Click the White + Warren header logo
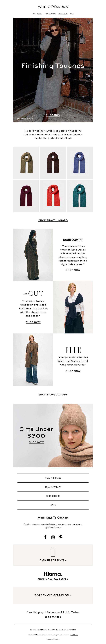This screenshot has width=106, height=644. click(x=53, y=7)
